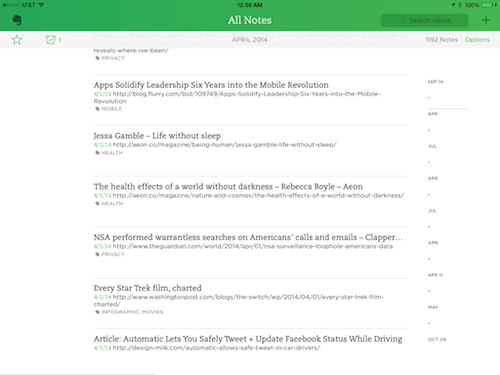The width and height of the screenshot is (500, 375).
Task: Tap the location arrow in status bar
Action: (453, 5)
